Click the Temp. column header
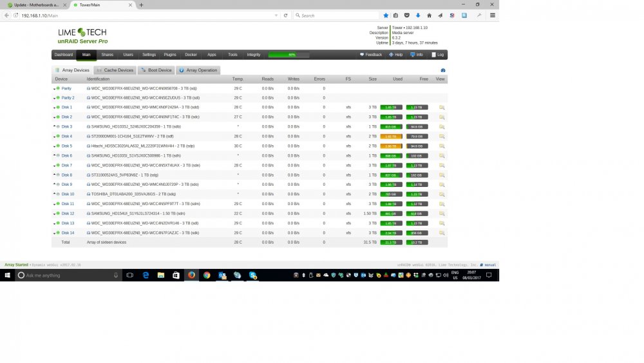This screenshot has height=363, width=644. [x=238, y=79]
